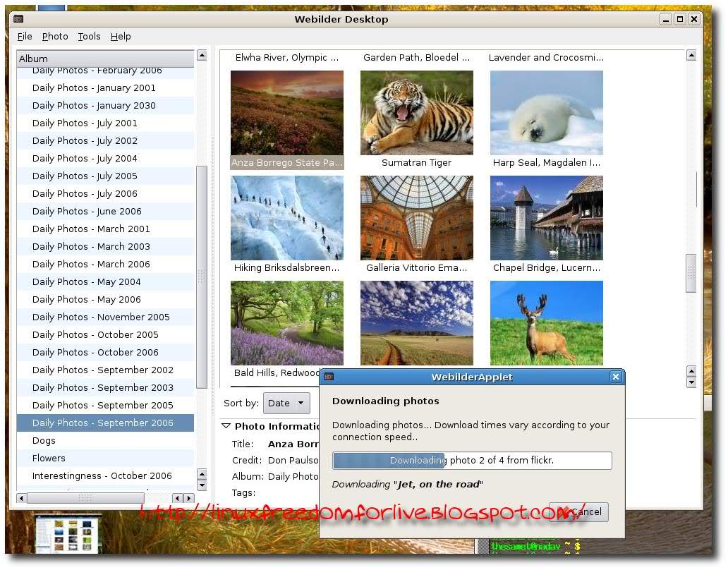Select the Chapel Bridge, Lucerne photo
Viewport: 728px width, 570px height.
click(546, 217)
